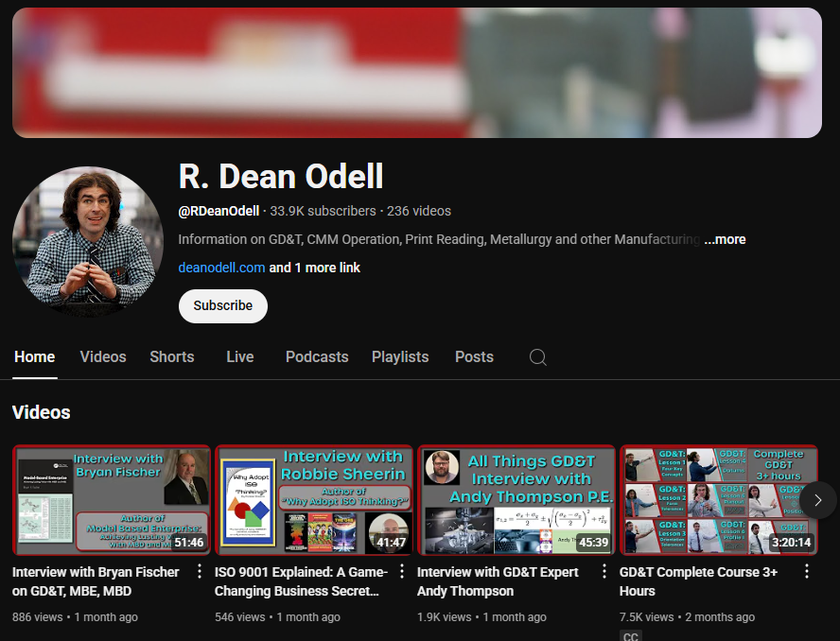The image size is (840, 641).
Task: Select the Posts tab
Action: 474,357
